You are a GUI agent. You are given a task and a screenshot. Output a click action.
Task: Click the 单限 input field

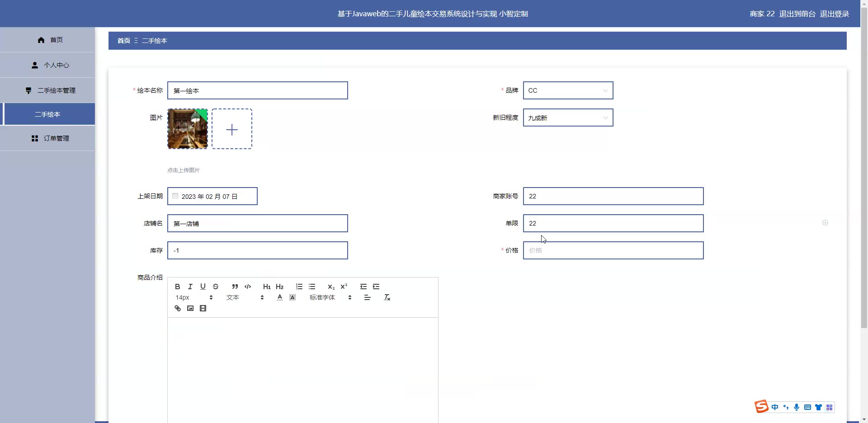click(x=613, y=223)
